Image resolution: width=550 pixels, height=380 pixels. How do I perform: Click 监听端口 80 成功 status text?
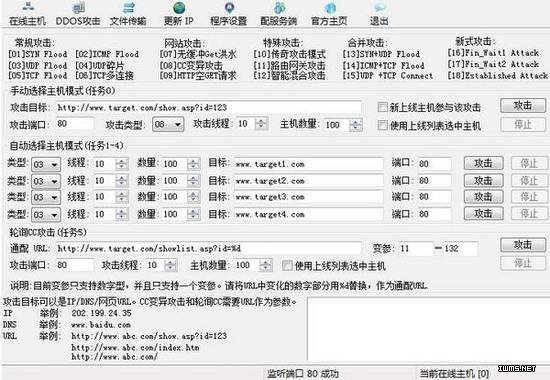click(x=303, y=374)
